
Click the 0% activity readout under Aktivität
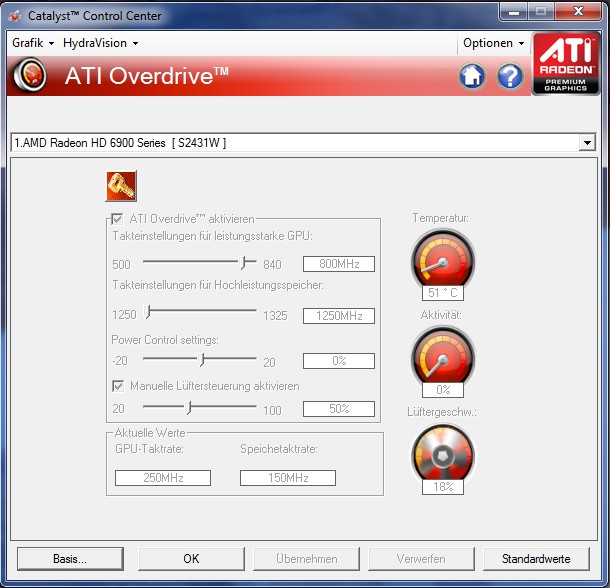coord(443,390)
